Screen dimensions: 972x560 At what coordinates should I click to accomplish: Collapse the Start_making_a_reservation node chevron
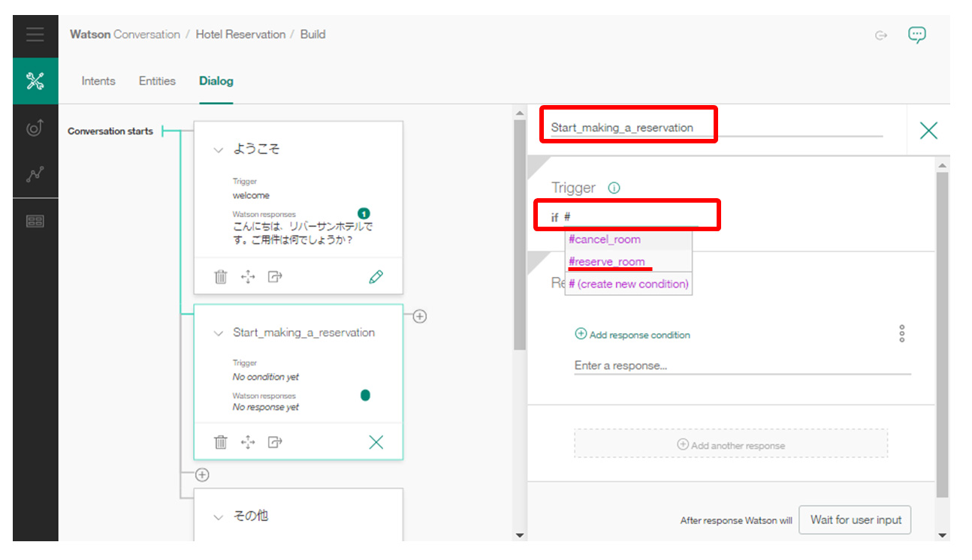[x=218, y=333]
